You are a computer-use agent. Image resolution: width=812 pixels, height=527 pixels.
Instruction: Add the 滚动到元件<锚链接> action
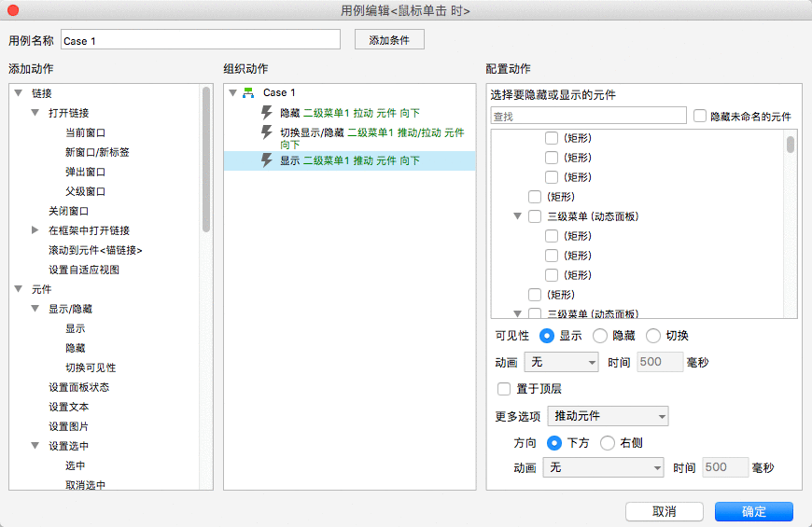pos(95,250)
